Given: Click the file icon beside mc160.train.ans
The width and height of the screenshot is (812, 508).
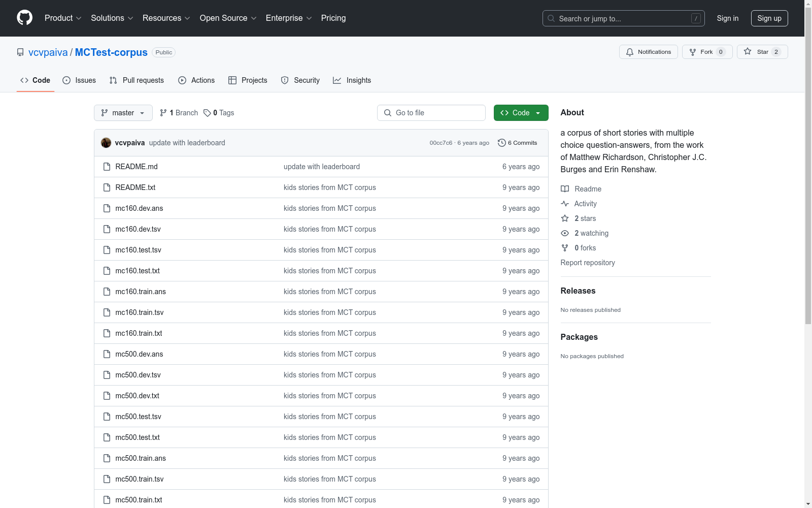Looking at the screenshot, I should coord(107,292).
